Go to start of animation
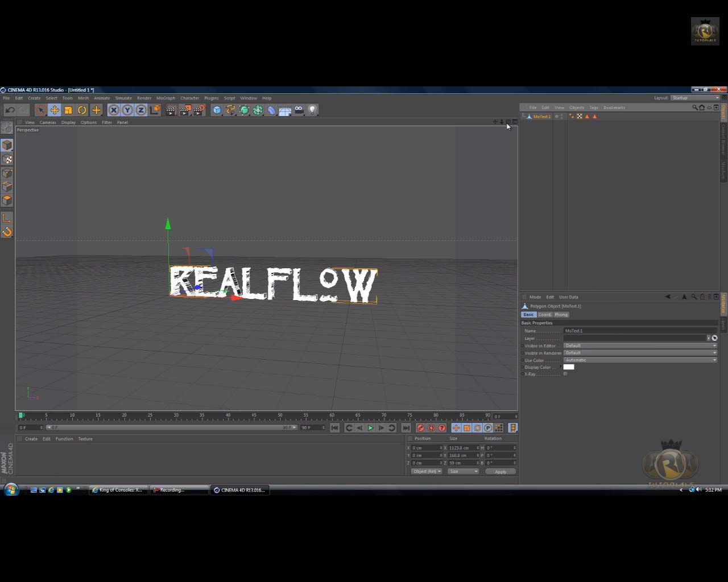This screenshot has height=582, width=728. pos(334,428)
